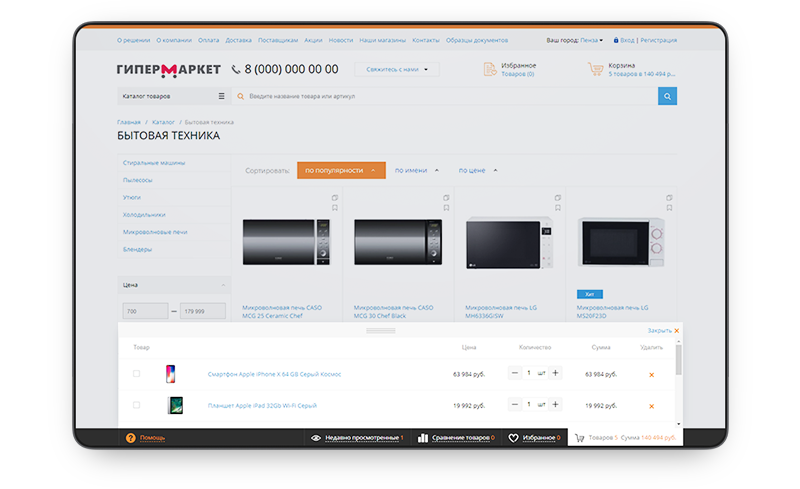The width and height of the screenshot is (800, 489).
Task: Decrease iPad quantity with minus
Action: pos(515,405)
